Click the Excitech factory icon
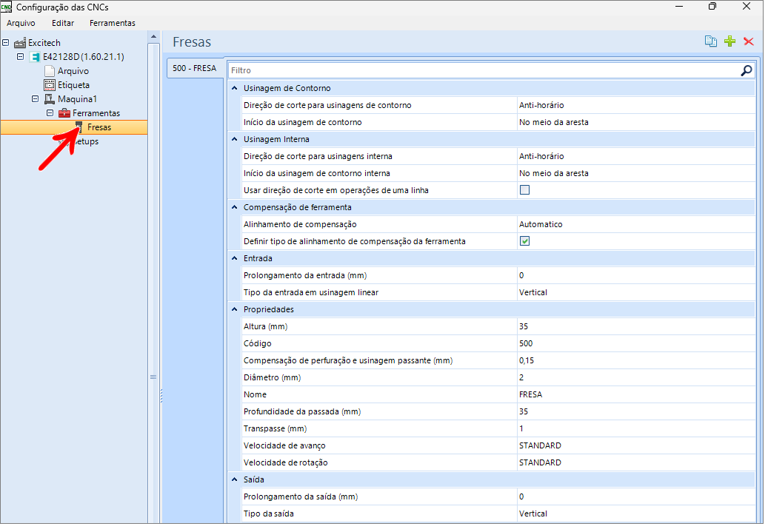Screen dimensions: 768x532 (20, 43)
